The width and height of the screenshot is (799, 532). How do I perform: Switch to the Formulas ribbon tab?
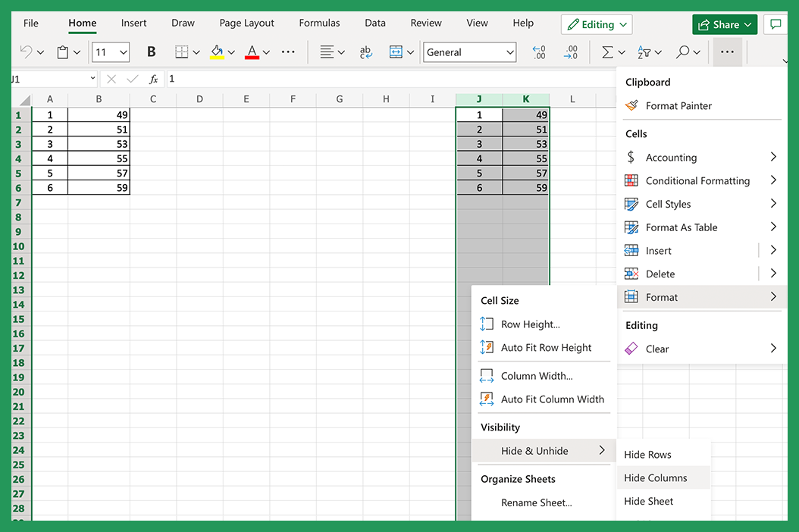pos(319,23)
